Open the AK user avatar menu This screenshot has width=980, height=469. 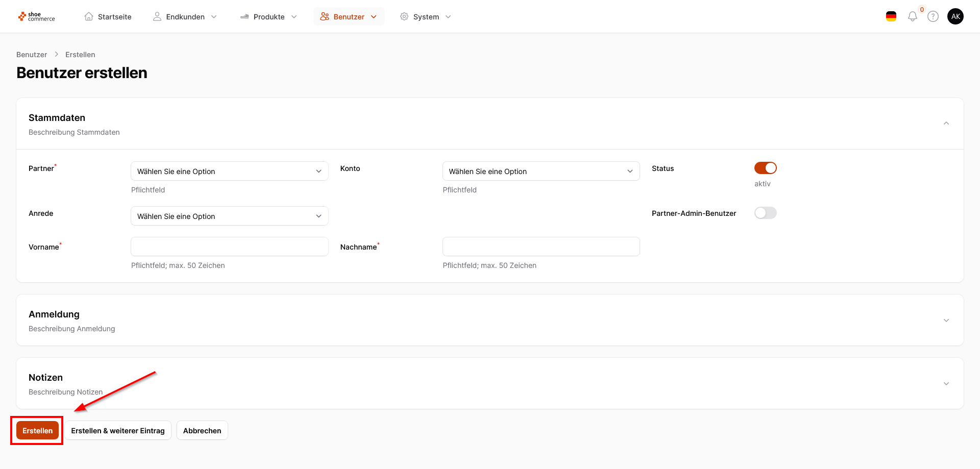955,17
